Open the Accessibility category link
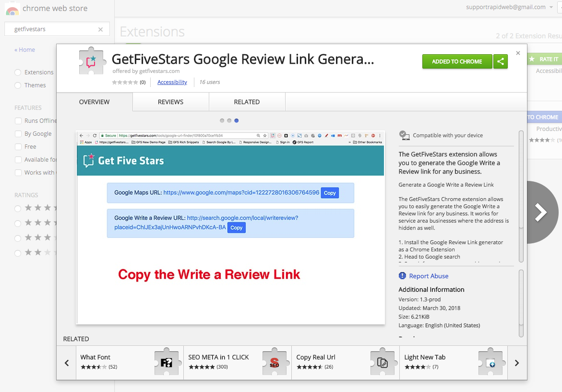This screenshot has height=392, width=562. [x=172, y=82]
